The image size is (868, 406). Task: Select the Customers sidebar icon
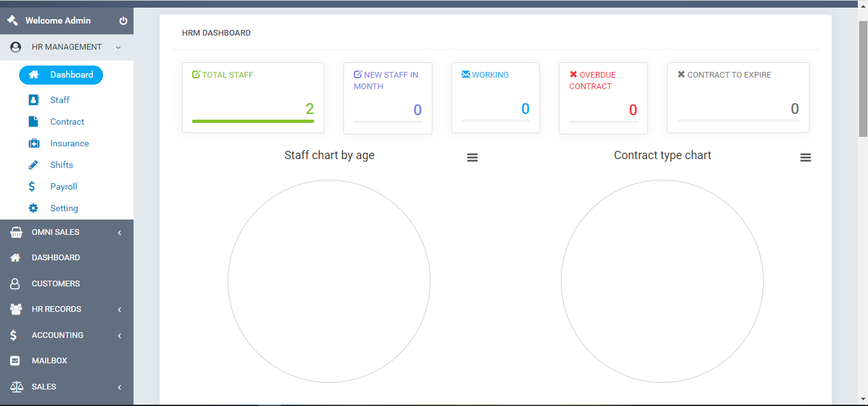pos(15,283)
